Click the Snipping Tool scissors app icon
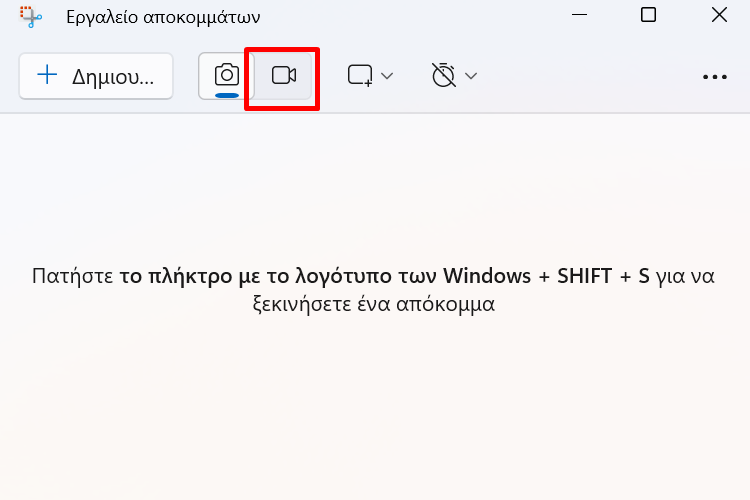The height and width of the screenshot is (500, 750). (x=31, y=17)
